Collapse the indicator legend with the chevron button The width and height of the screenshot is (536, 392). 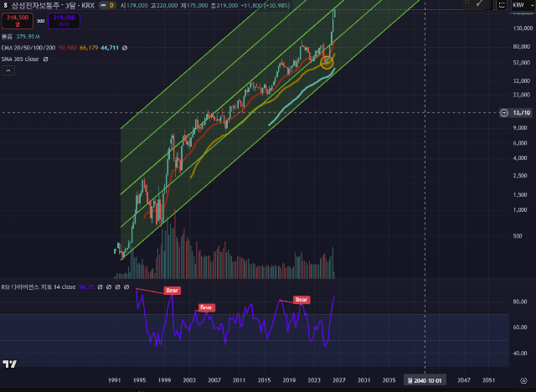coord(8,70)
